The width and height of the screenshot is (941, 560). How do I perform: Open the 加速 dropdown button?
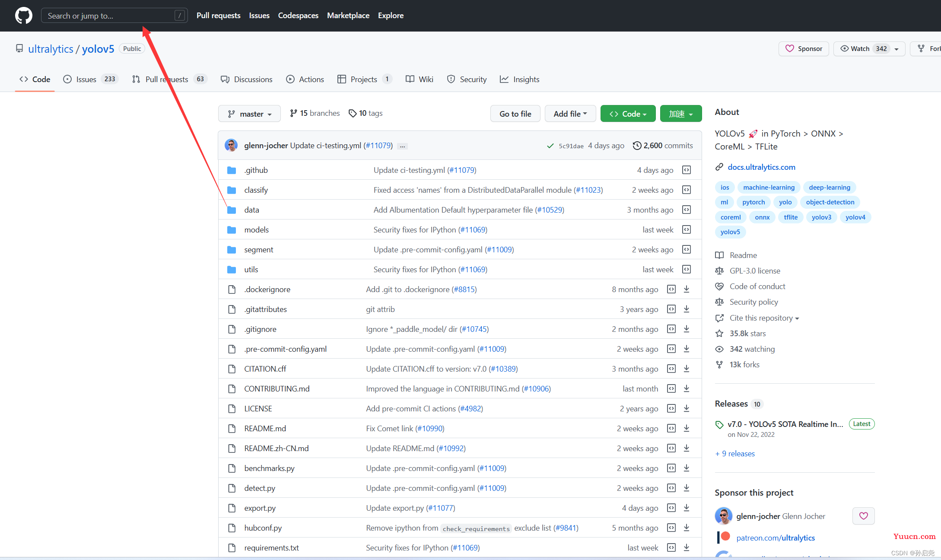tap(681, 114)
